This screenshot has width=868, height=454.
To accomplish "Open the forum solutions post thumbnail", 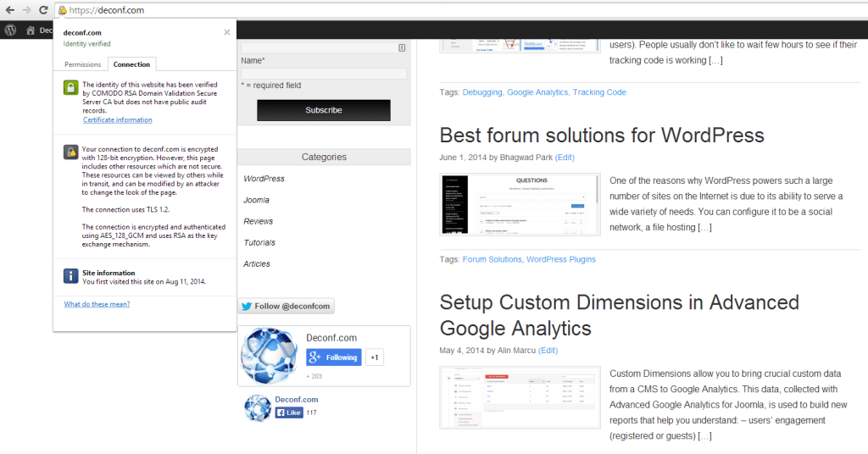I will point(520,205).
